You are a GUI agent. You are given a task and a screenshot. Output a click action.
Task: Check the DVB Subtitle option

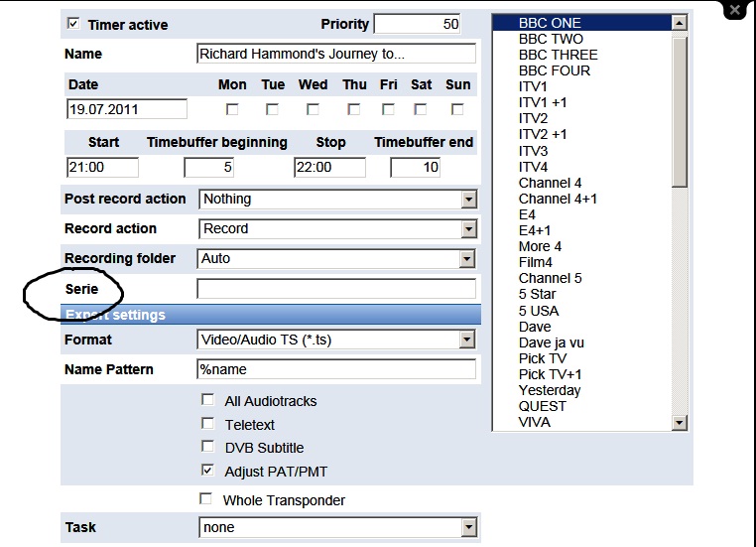207,446
